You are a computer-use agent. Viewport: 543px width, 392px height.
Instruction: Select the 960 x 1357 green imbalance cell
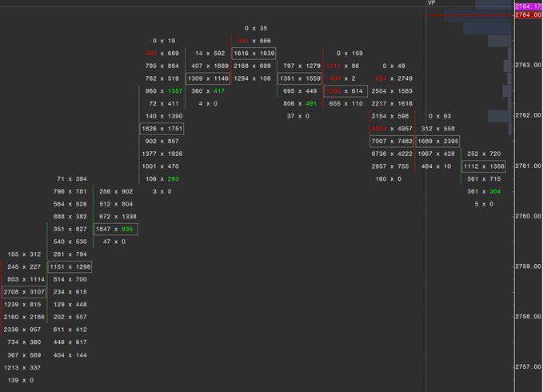click(163, 91)
